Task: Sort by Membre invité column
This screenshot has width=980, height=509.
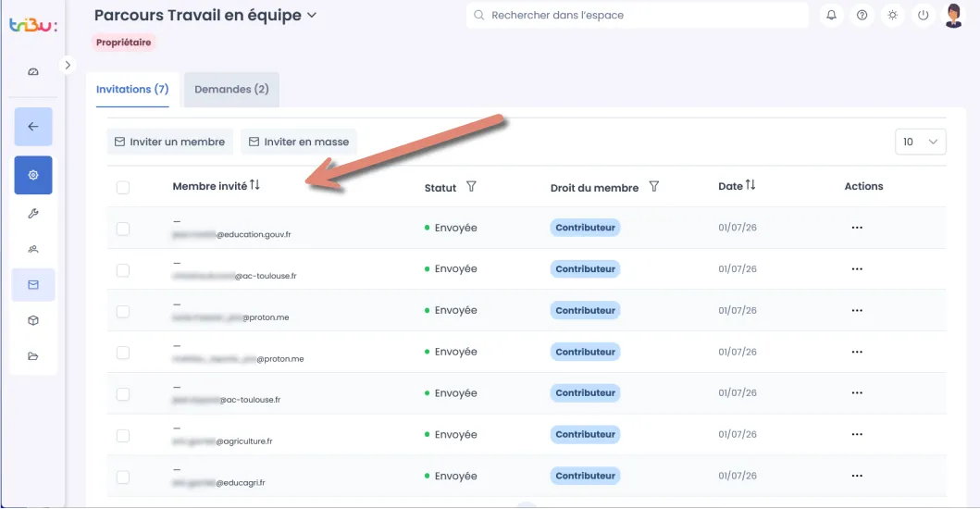Action: (255, 185)
